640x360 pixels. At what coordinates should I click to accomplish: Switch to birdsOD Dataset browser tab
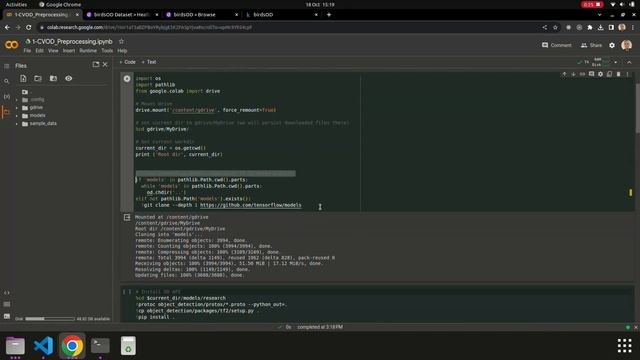[122, 15]
